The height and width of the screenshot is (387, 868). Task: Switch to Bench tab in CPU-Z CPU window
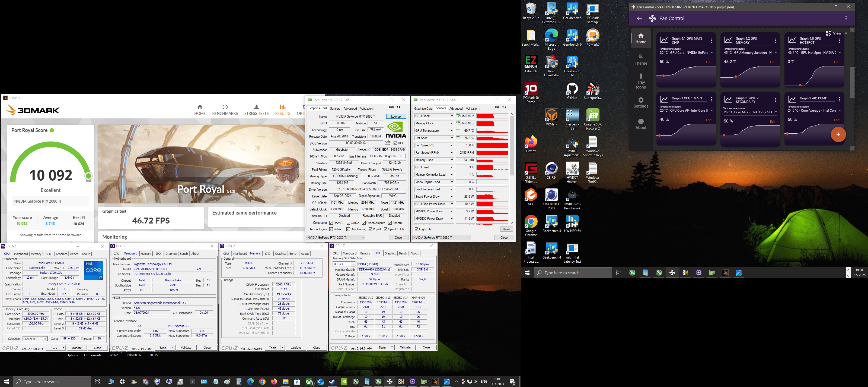[74, 254]
